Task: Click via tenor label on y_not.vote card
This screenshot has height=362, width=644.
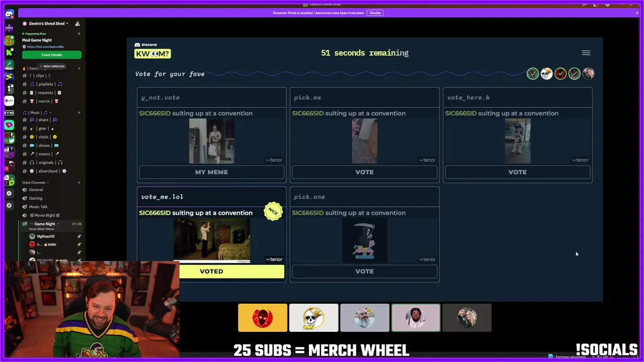Action: coord(274,160)
